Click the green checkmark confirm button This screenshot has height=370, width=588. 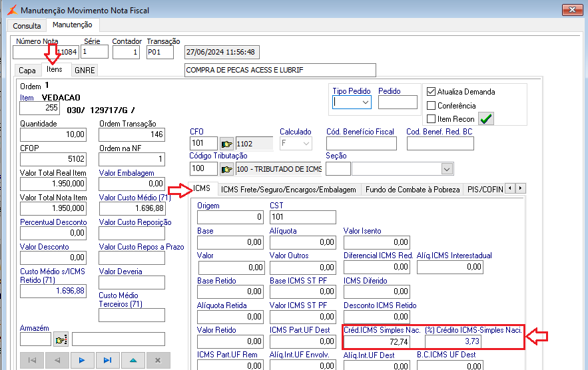[486, 119]
